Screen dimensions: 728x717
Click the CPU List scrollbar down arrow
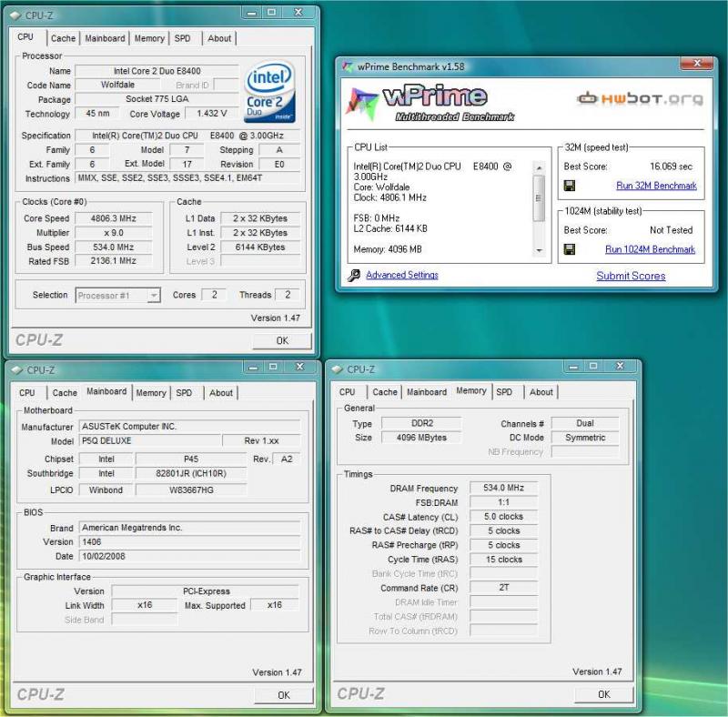(x=539, y=250)
